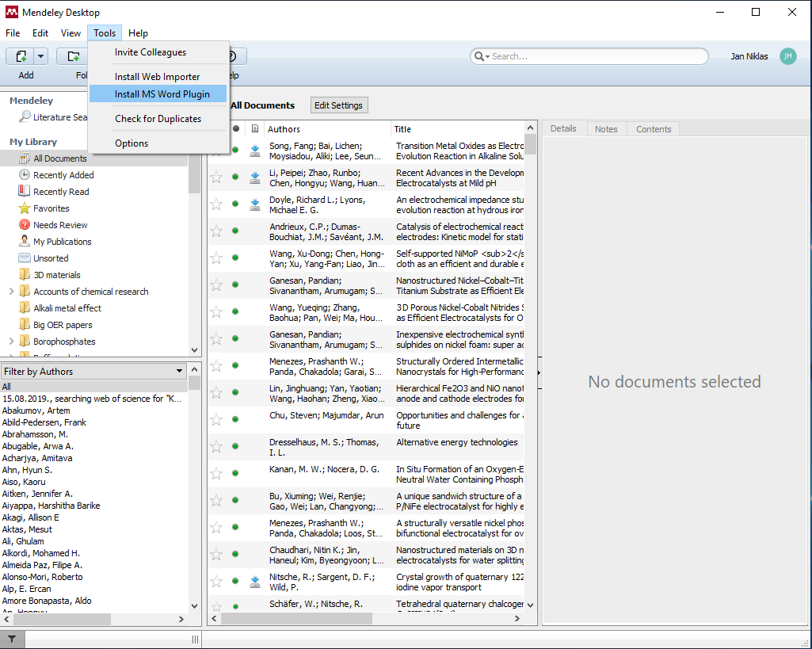812x649 pixels.
Task: Click the Edit Settings button
Action: (x=338, y=105)
